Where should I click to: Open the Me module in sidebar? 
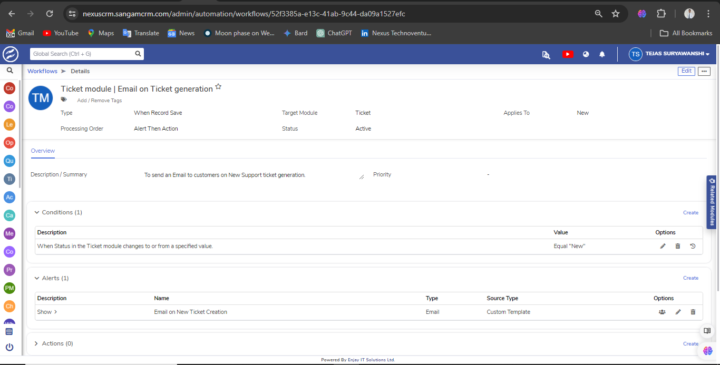[9, 233]
